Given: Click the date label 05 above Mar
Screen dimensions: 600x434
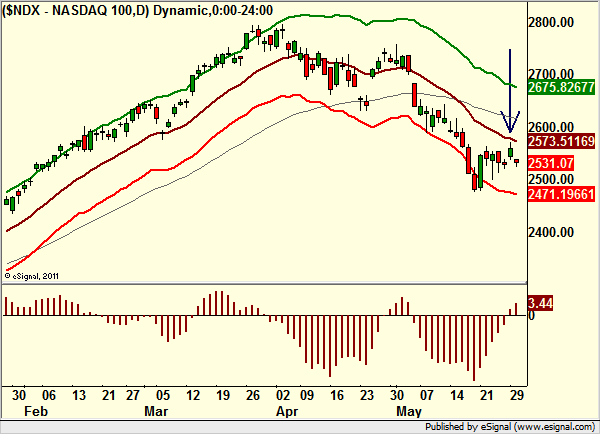Looking at the screenshot, I should tap(163, 395).
